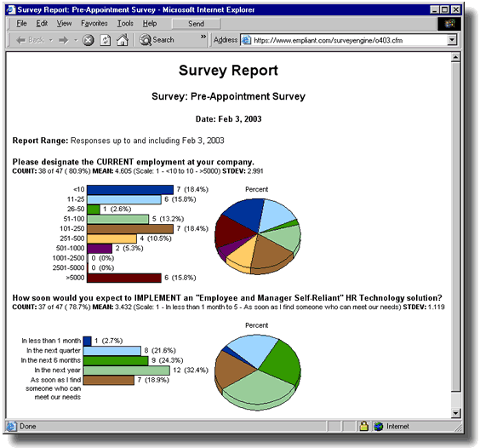Viewport: 480px width, 448px height.
Task: Click the window resize grip corner
Action: pos(458,428)
